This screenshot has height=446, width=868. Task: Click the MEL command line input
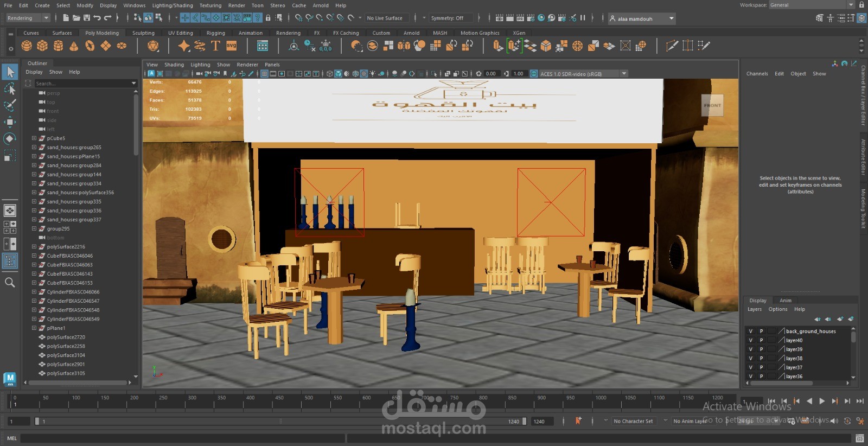pos(183,438)
